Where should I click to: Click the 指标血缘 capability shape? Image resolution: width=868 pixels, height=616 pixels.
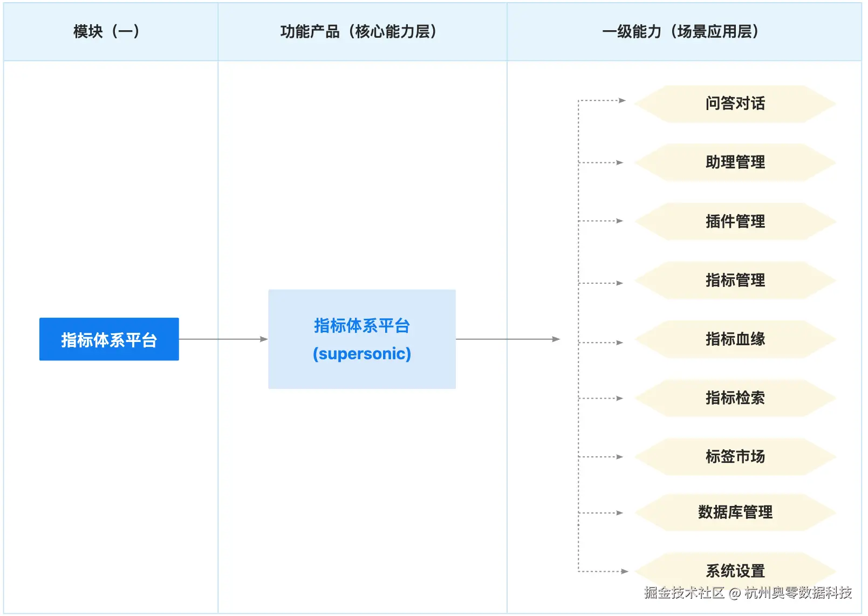[736, 339]
